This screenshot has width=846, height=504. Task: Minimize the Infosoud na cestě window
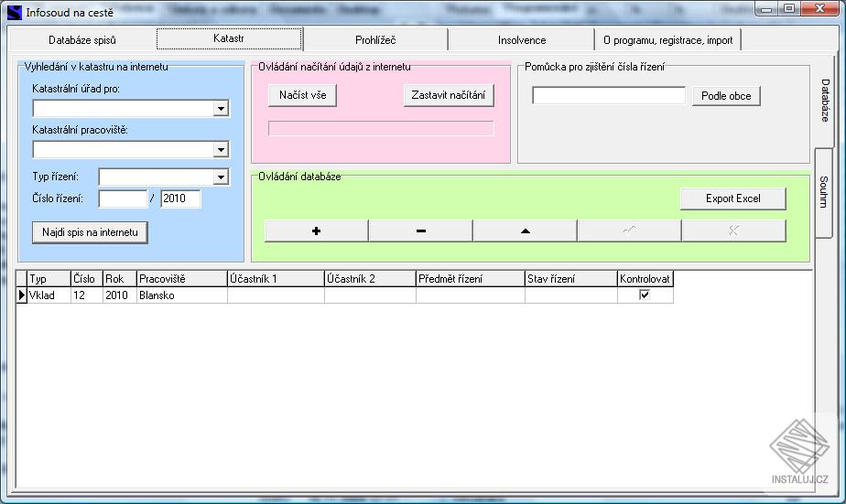[766, 8]
